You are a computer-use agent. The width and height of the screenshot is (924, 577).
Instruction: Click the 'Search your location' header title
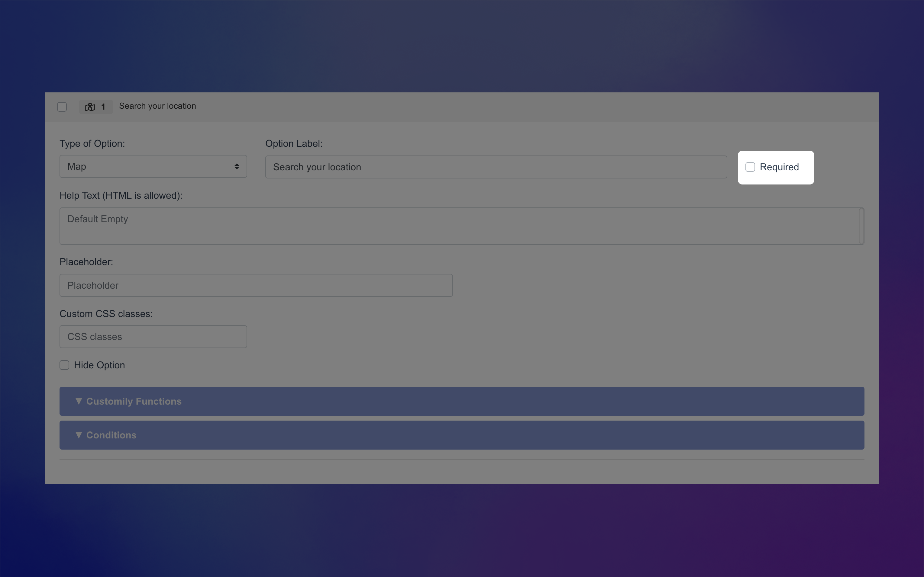click(157, 106)
